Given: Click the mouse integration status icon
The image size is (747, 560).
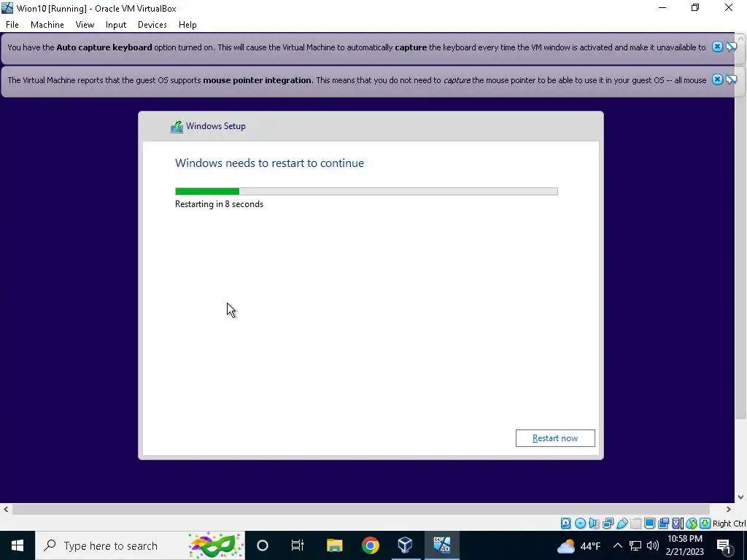Looking at the screenshot, I should (692, 524).
